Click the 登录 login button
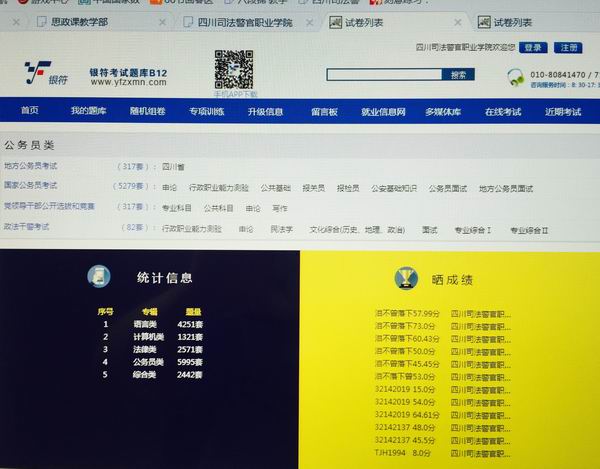The width and height of the screenshot is (600, 469). [533, 48]
